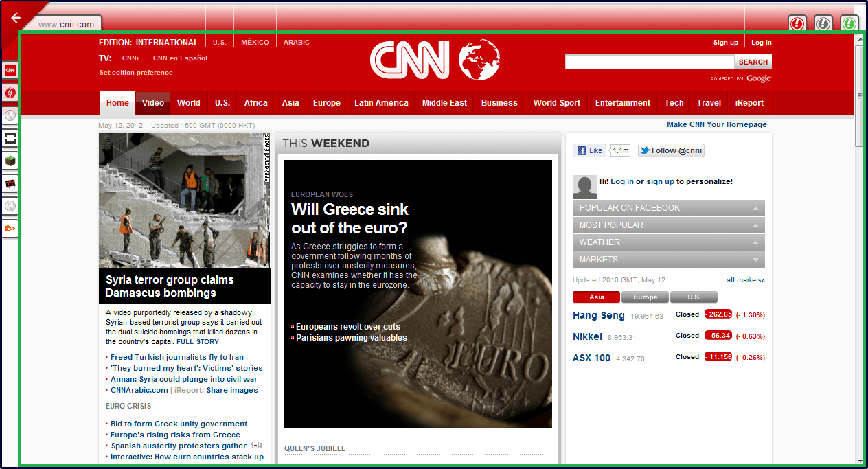This screenshot has width=868, height=469.
Task: Open the Hang Seng index link
Action: click(599, 315)
